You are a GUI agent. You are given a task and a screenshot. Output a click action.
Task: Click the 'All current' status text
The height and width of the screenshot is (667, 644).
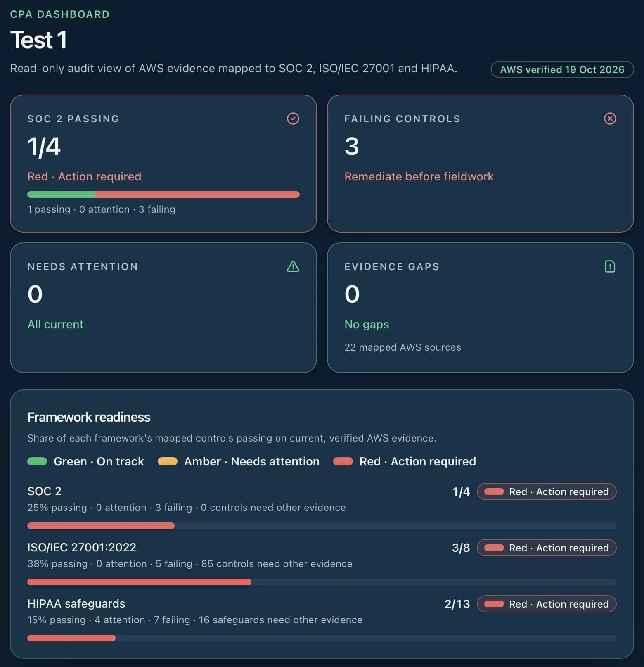click(55, 324)
